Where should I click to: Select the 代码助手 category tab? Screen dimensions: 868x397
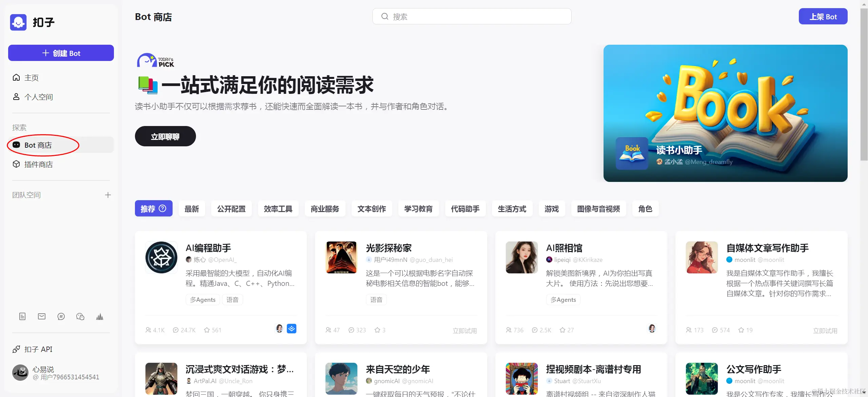tap(465, 209)
